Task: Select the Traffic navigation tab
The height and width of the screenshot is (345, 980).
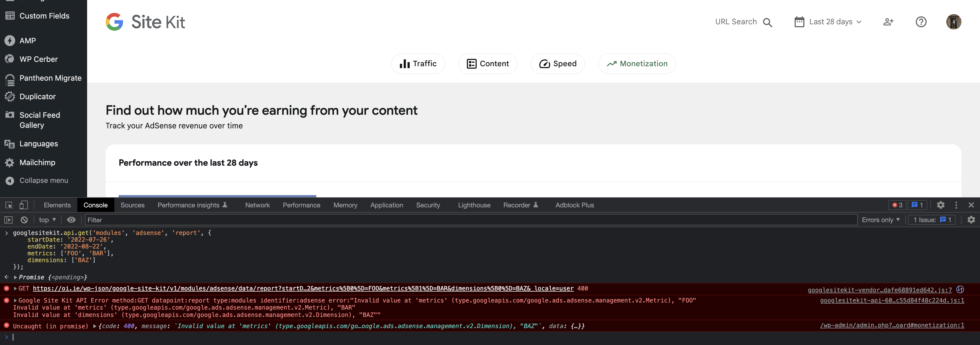Action: pyautogui.click(x=418, y=63)
